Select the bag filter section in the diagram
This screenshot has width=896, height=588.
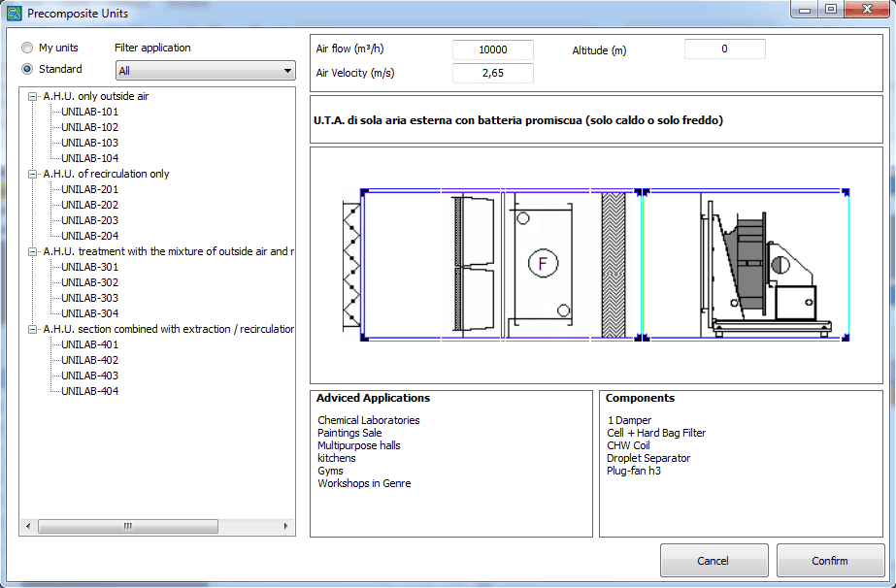pyautogui.click(x=476, y=264)
